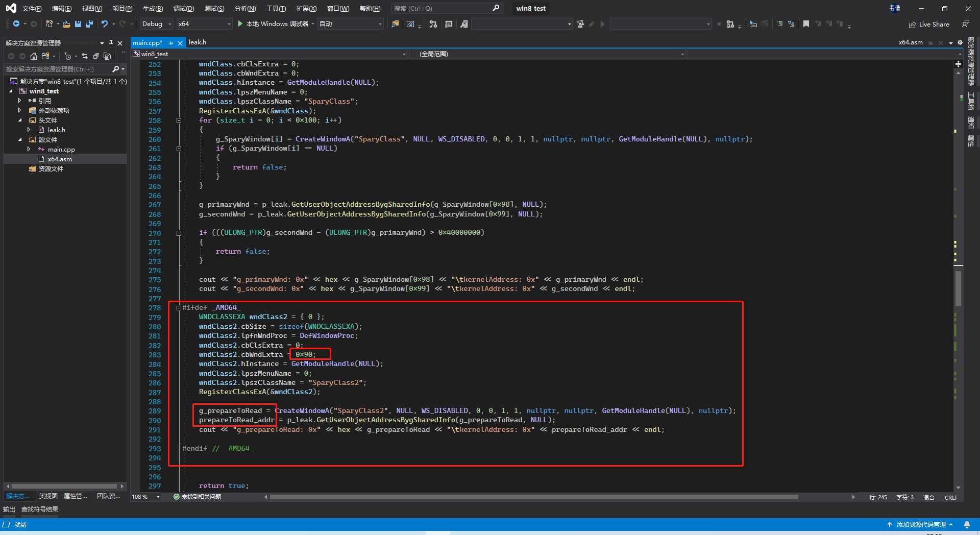Start the local Windows debugger
This screenshot has height=535, width=980.
pos(273,24)
